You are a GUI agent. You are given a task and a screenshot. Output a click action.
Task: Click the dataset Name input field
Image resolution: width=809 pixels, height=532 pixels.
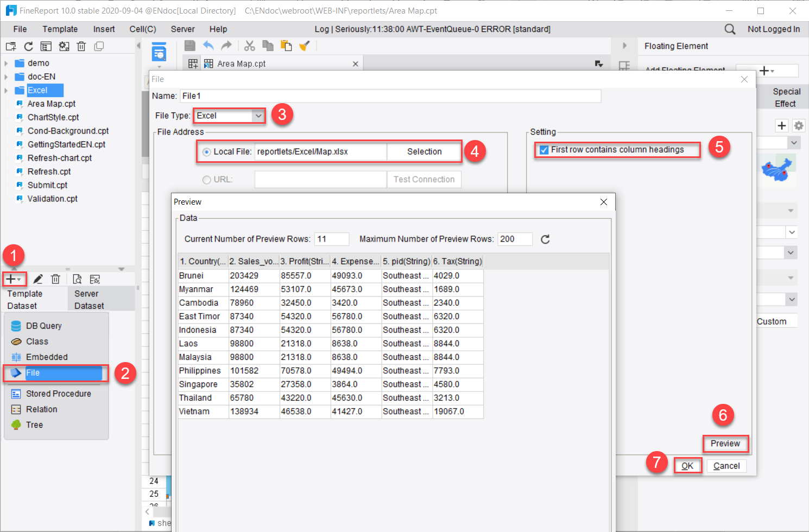(390, 96)
